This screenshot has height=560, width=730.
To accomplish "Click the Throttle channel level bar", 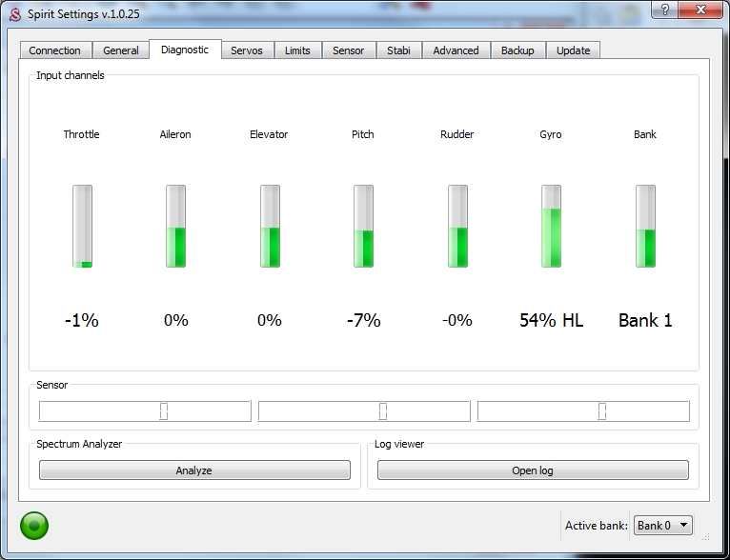I will click(x=82, y=227).
